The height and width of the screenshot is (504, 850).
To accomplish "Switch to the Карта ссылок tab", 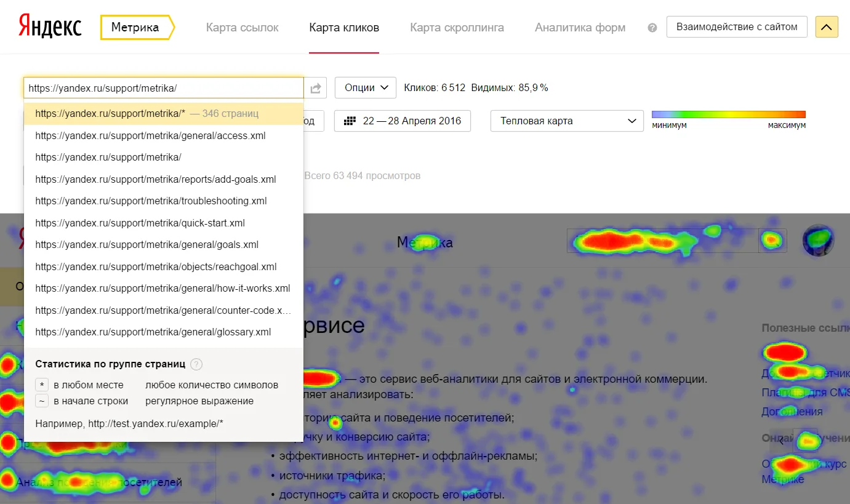I will click(x=243, y=28).
